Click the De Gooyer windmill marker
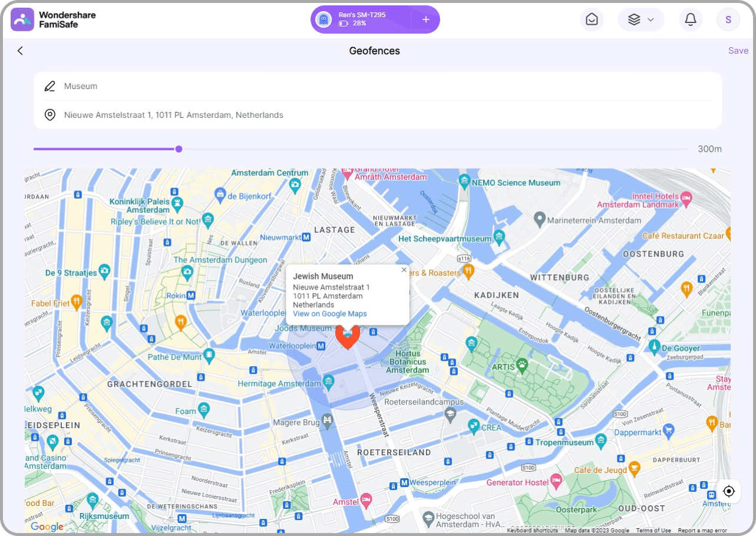Screen dimensions: 756x536 click(x=654, y=346)
